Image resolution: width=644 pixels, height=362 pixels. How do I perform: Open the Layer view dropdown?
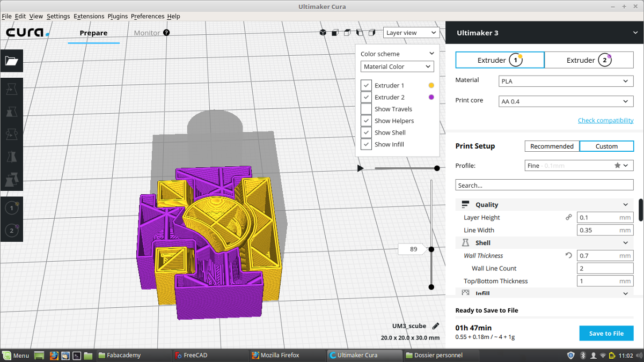[412, 33]
